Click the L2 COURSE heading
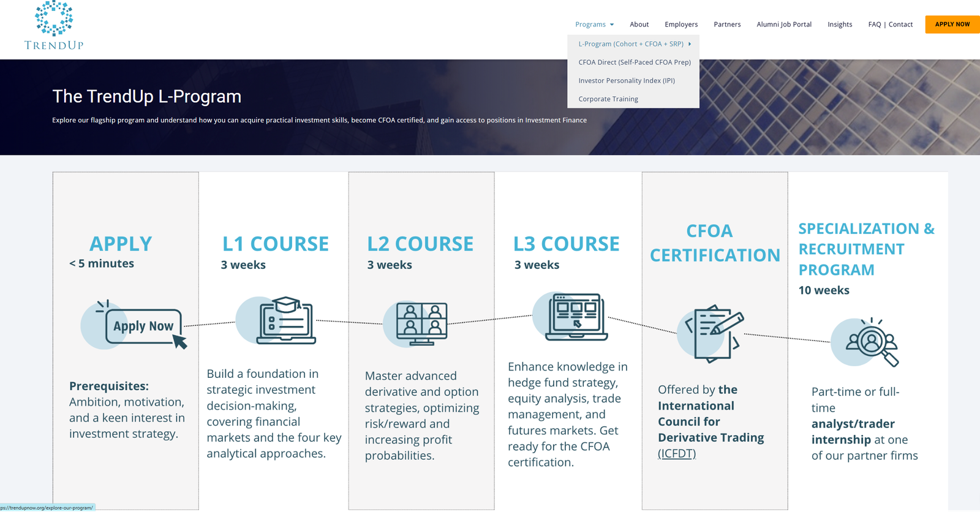Viewport: 980px width, 523px height. pyautogui.click(x=420, y=244)
